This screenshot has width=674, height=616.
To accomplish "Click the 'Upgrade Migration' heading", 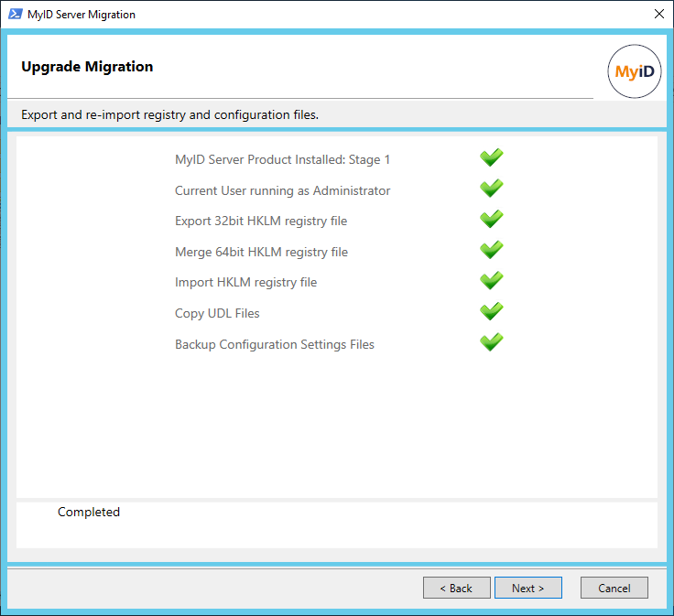I will 87,67.
